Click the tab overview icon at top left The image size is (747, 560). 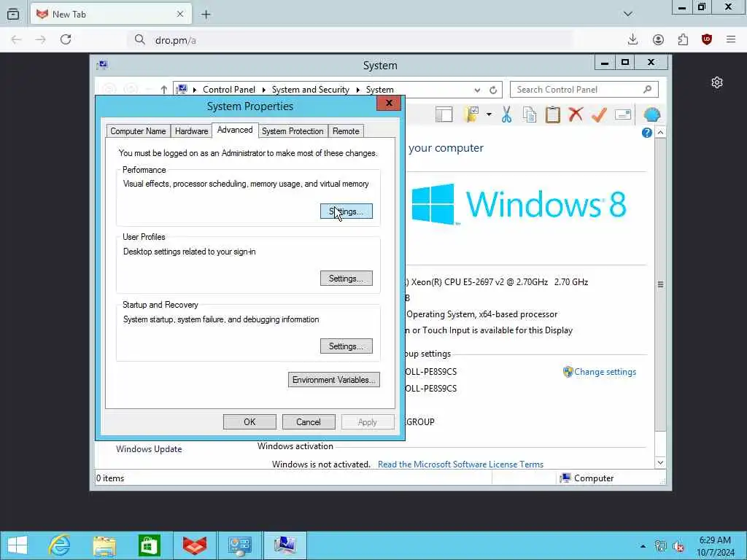13,15
